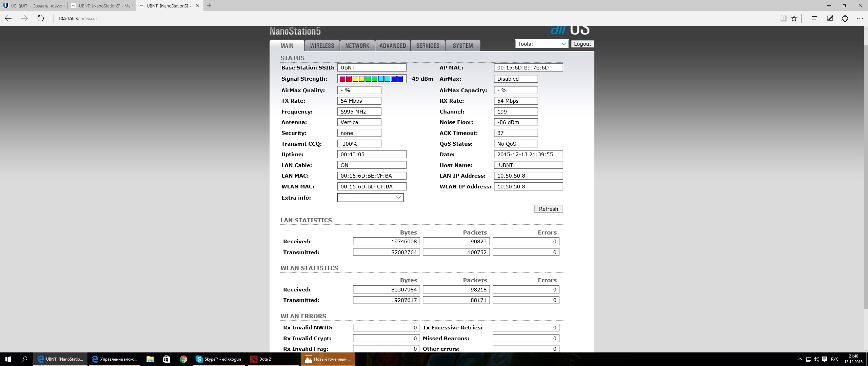Click the Noise Floor -86 dBm field
Screen dimensions: 868x366
click(x=516, y=122)
